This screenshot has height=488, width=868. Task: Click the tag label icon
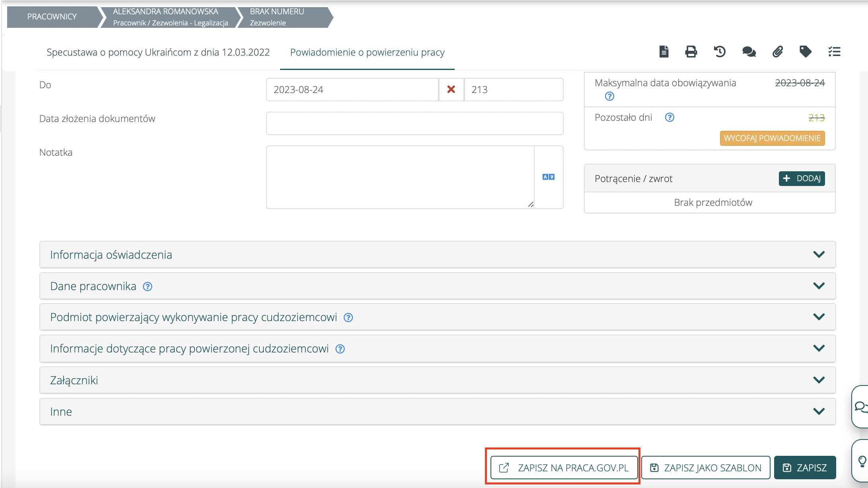(806, 52)
